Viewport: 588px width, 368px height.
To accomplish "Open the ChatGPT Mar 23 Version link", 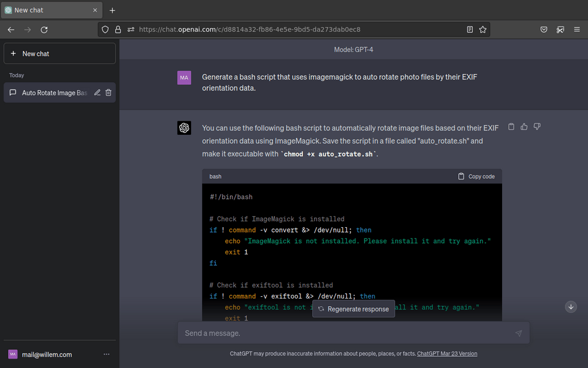I will pyautogui.click(x=446, y=353).
